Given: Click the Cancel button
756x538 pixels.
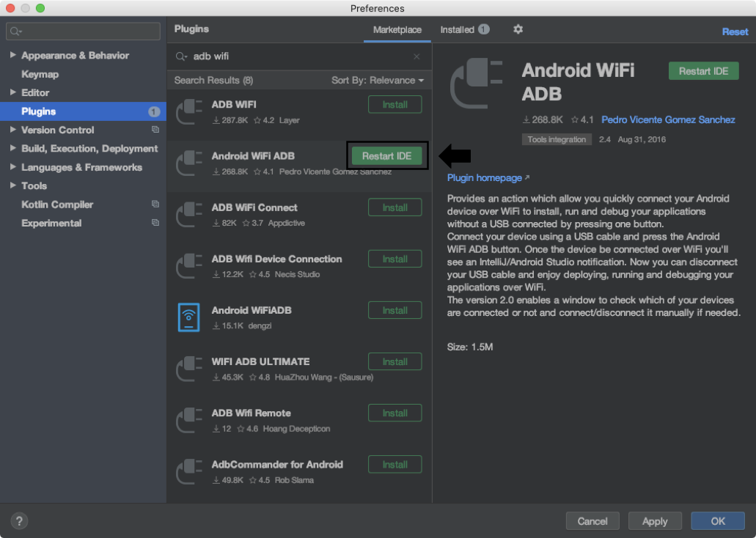Looking at the screenshot, I should click(592, 521).
